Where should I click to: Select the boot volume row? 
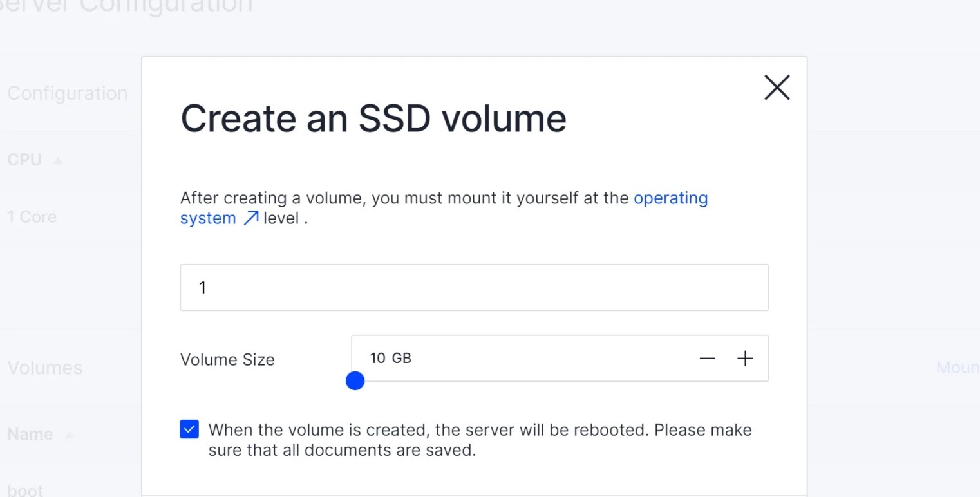click(25, 491)
